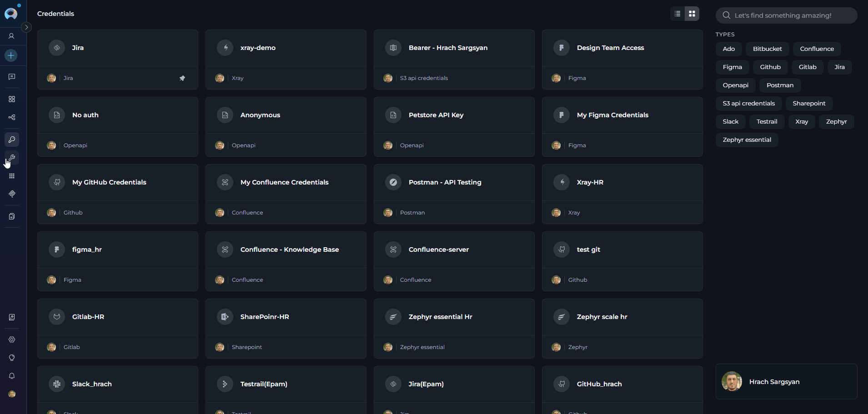The width and height of the screenshot is (868, 414).
Task: Filter by Bitbucket type
Action: click(768, 49)
